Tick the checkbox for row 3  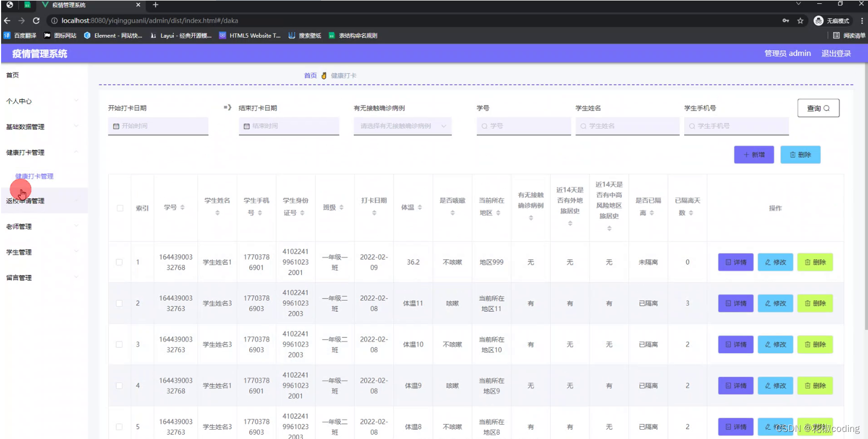(119, 344)
